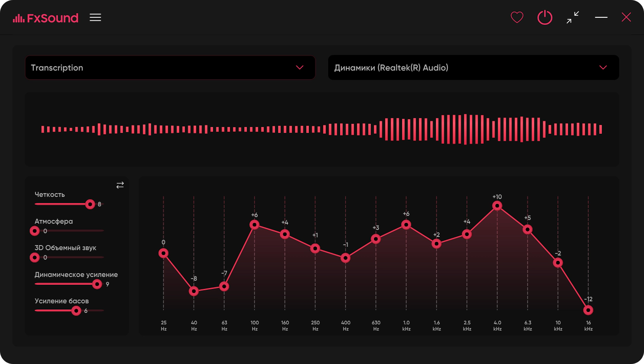
Task: Expand the Динамики output device dropdown
Action: (x=474, y=68)
